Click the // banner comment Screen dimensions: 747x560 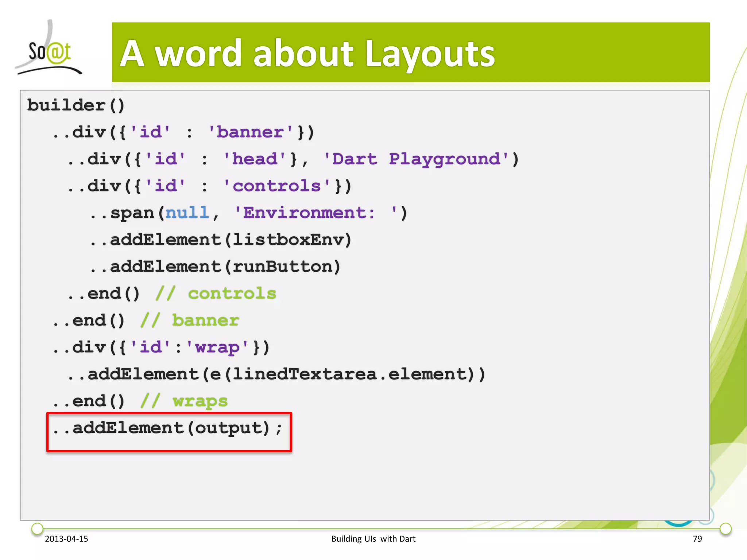tap(190, 321)
